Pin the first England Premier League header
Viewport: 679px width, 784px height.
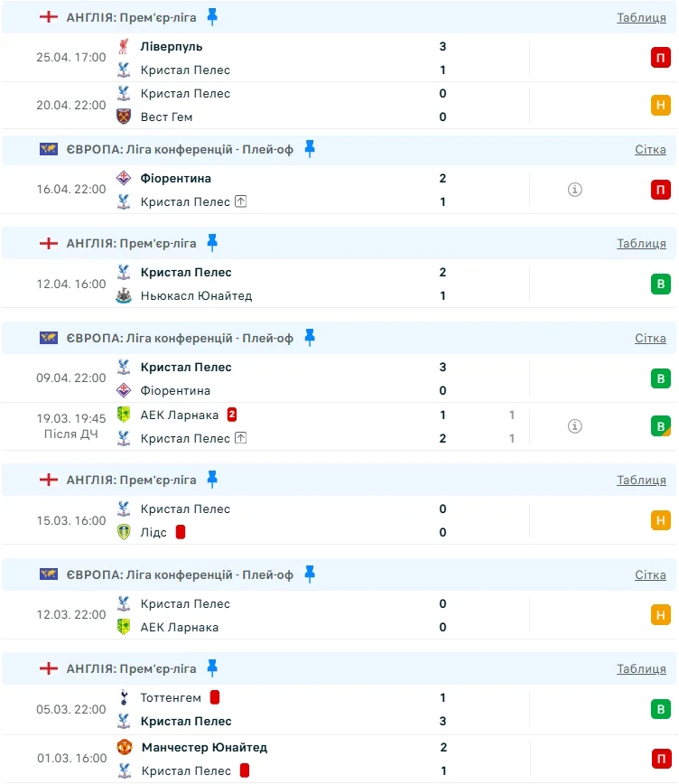(212, 16)
